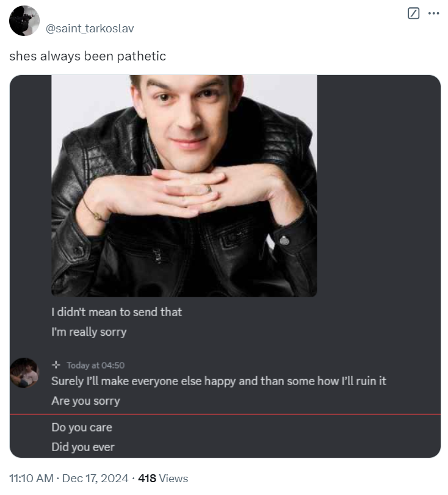
Task: Click the Dec 17, 2024 date
Action: tap(95, 479)
